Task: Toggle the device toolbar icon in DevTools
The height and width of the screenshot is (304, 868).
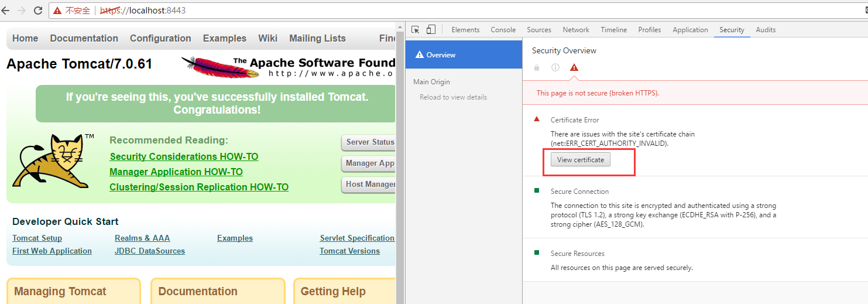Action: tap(431, 30)
